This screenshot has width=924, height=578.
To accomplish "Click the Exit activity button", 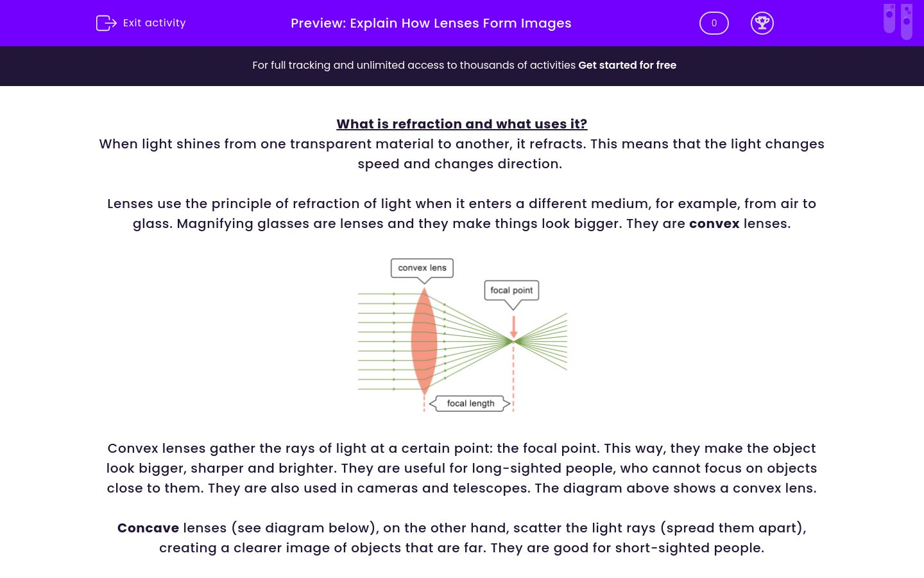I will [x=141, y=22].
